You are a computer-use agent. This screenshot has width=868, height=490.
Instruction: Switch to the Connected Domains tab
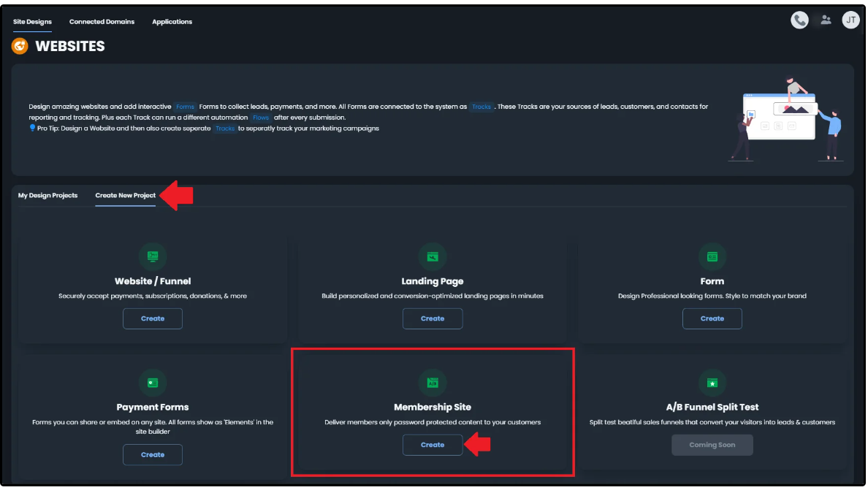[x=102, y=22]
